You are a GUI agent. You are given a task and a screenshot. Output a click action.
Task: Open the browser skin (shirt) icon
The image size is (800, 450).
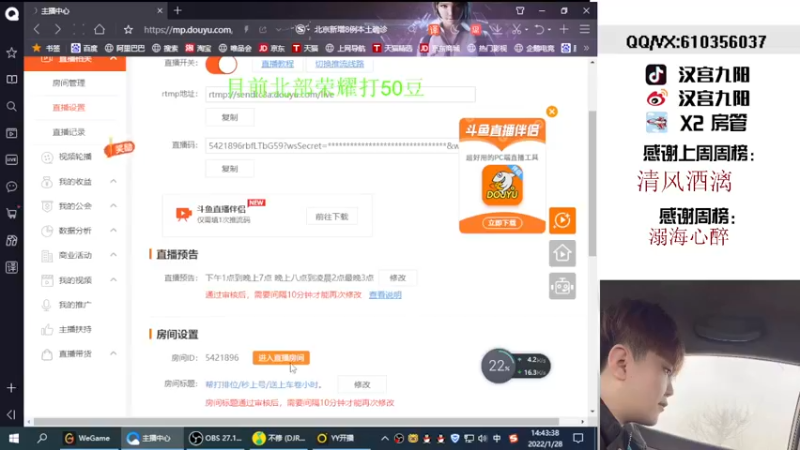520,11
